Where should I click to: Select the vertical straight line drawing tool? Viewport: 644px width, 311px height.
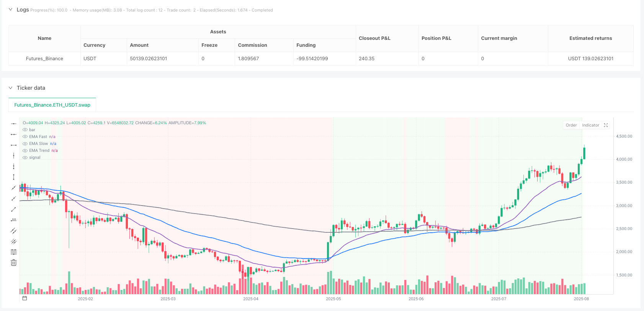point(13,156)
